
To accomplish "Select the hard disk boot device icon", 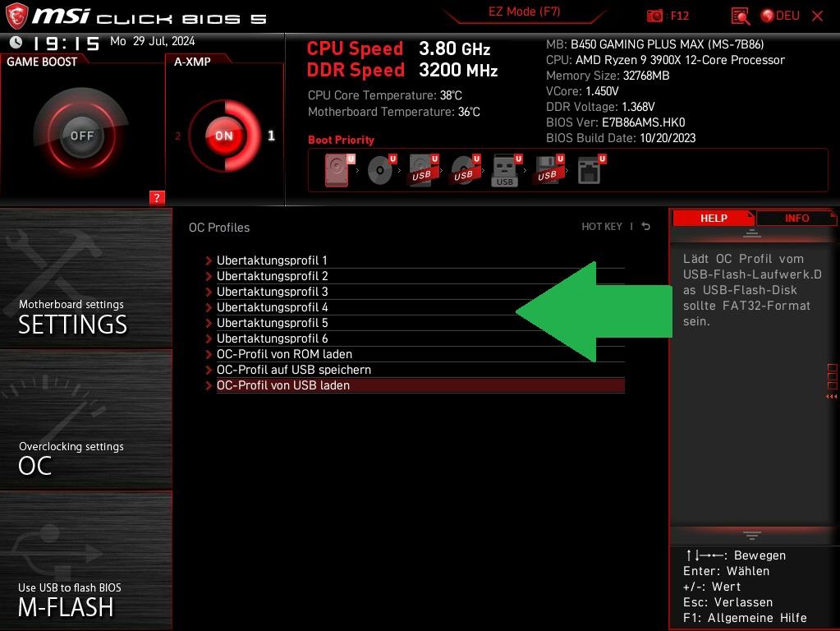I will click(338, 170).
